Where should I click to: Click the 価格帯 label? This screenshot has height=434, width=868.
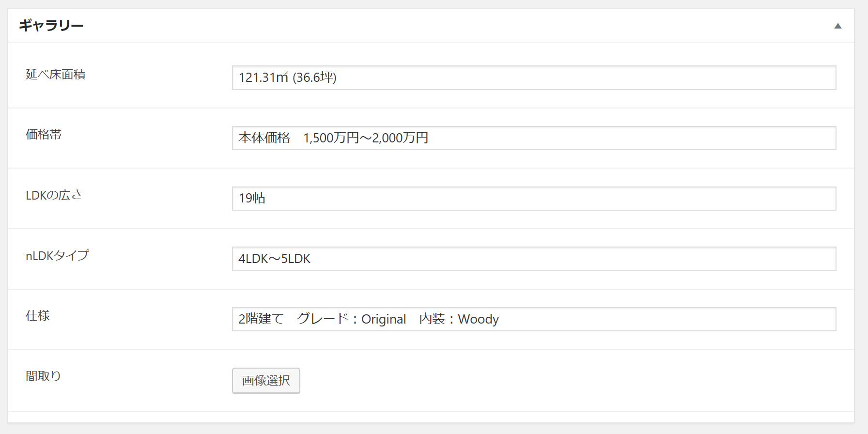click(44, 135)
